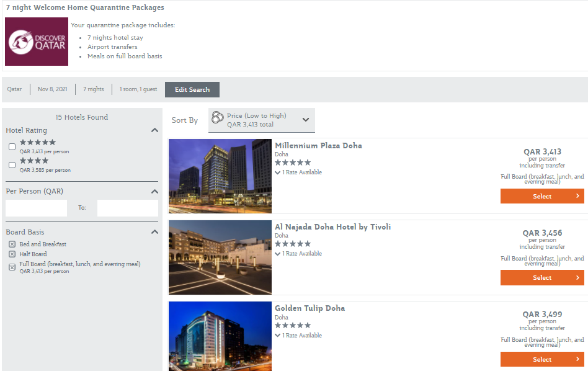Toggle the Full Board filter checkbox
The height and width of the screenshot is (371, 588).
pyautogui.click(x=12, y=267)
